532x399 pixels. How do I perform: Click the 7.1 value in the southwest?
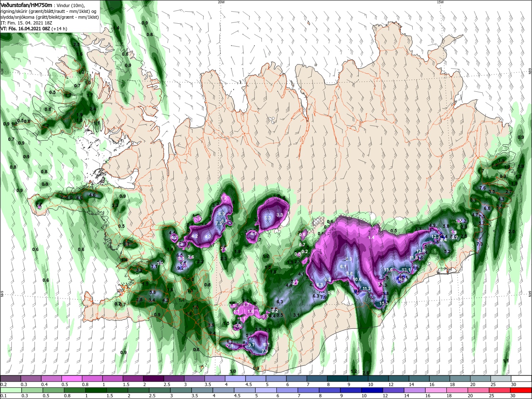pos(154,266)
